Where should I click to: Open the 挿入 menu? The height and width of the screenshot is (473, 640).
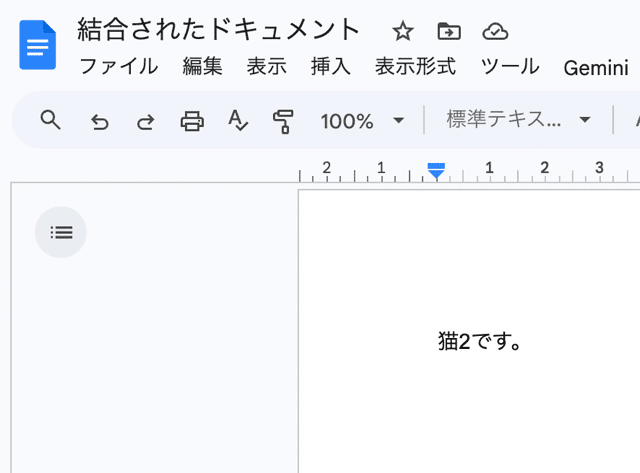[x=331, y=67]
